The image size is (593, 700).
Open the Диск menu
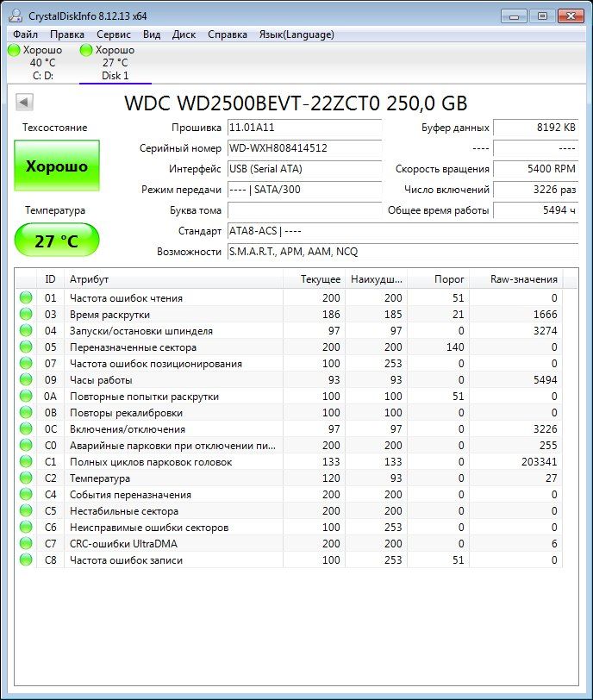pyautogui.click(x=184, y=34)
